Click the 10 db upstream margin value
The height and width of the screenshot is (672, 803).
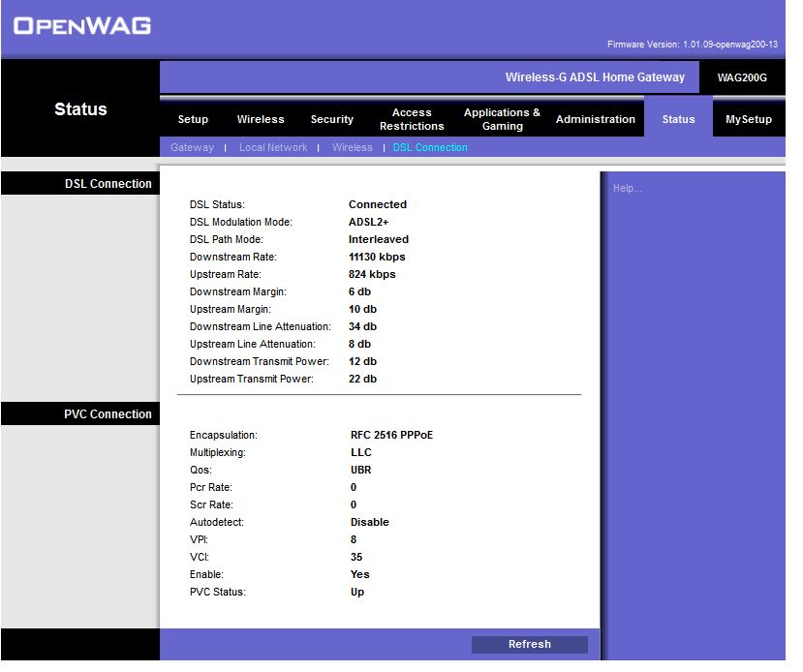pos(362,309)
